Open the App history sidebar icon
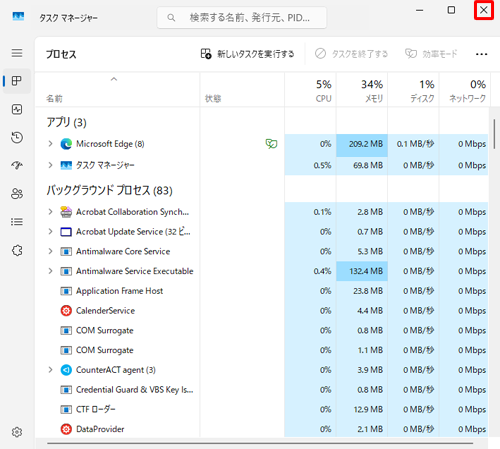This screenshot has width=500, height=449. click(x=17, y=137)
